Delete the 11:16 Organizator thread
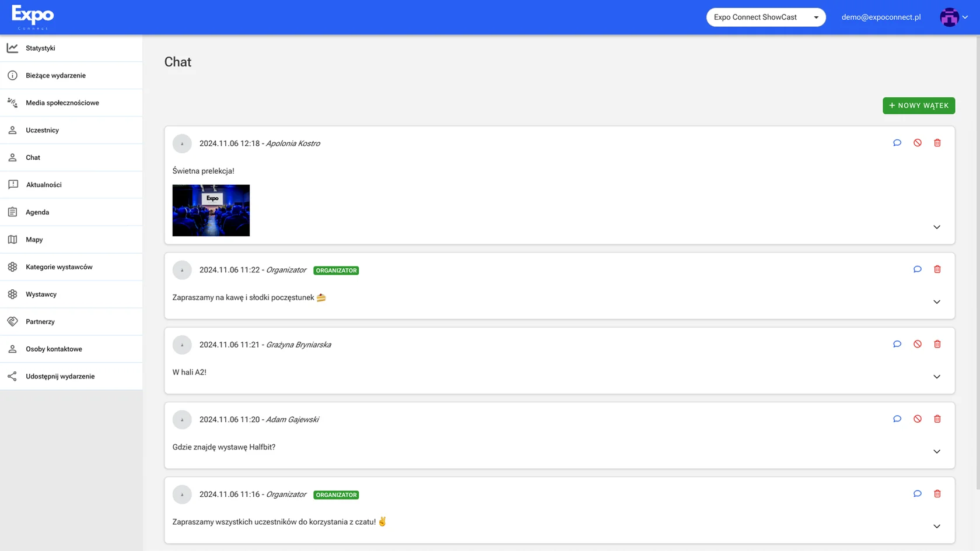This screenshot has width=980, height=551. point(937,494)
